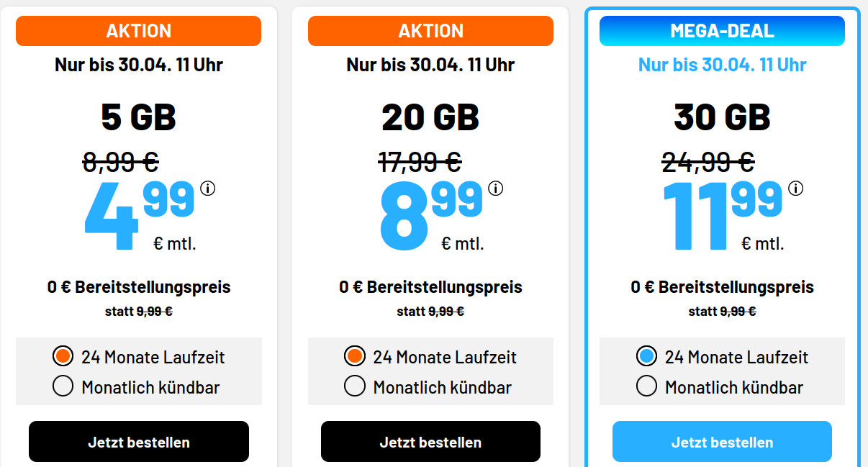Select 24 Monate Laufzeit on the Mega-Deal plan

pos(646,357)
